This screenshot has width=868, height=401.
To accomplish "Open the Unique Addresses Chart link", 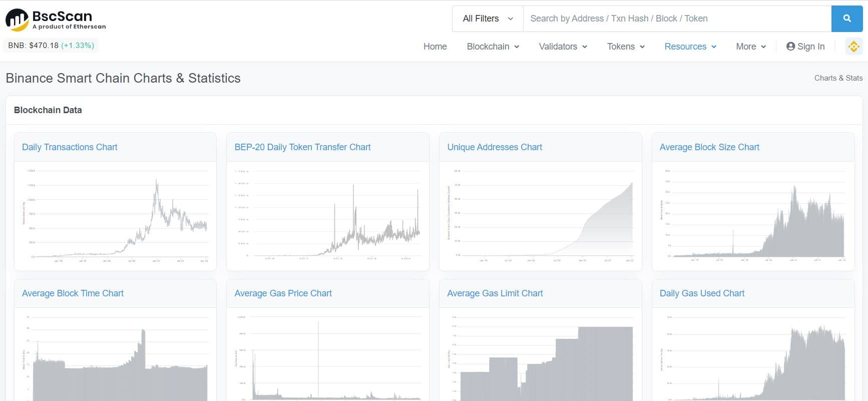I will click(x=495, y=147).
